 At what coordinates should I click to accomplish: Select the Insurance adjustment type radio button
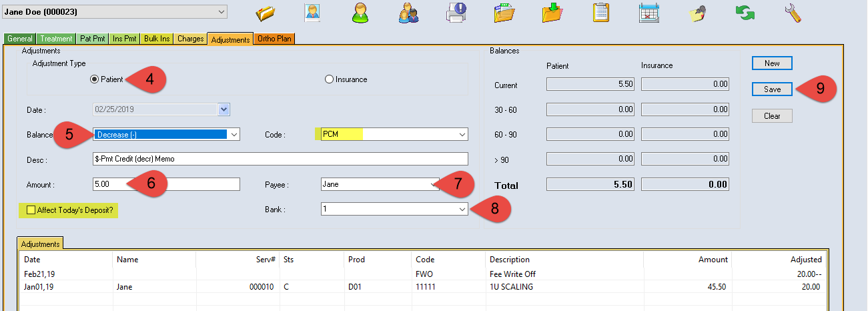click(329, 79)
